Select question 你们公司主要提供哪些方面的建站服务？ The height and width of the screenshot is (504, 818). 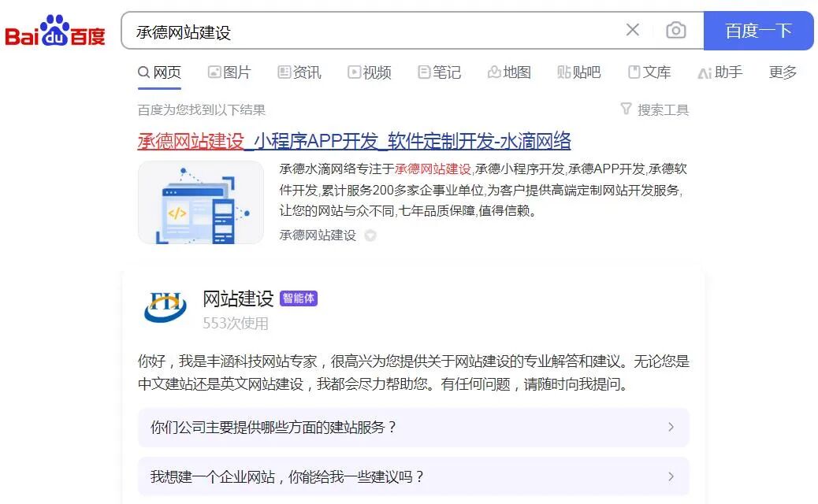(413, 428)
